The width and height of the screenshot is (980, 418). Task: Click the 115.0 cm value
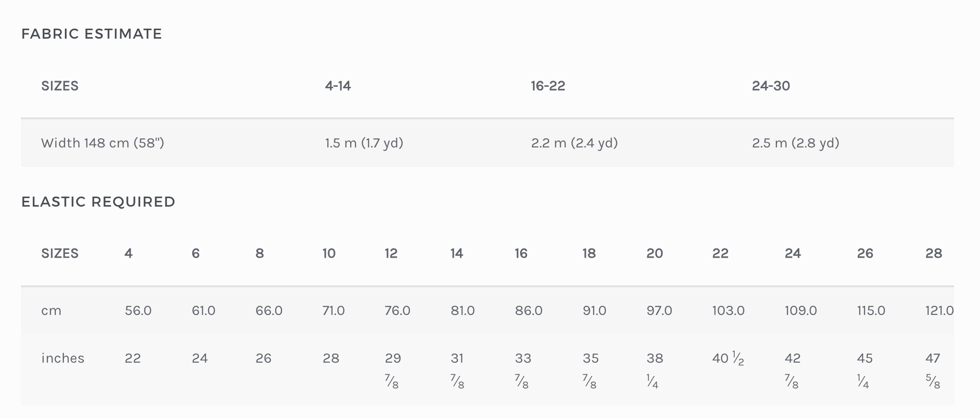[871, 311]
